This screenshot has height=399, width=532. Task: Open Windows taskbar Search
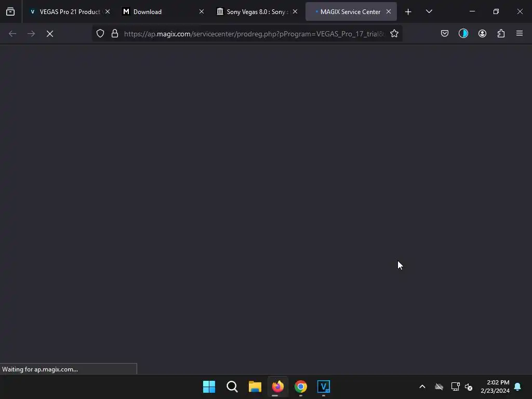pyautogui.click(x=232, y=387)
